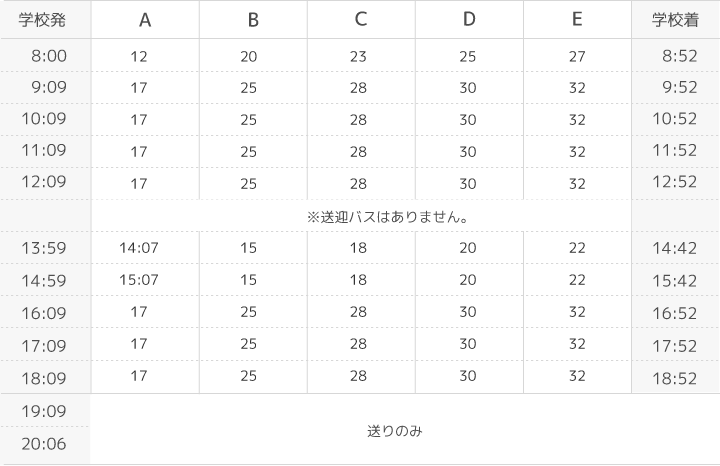Click the 学校着 column header
The image size is (720, 466).
tap(675, 20)
